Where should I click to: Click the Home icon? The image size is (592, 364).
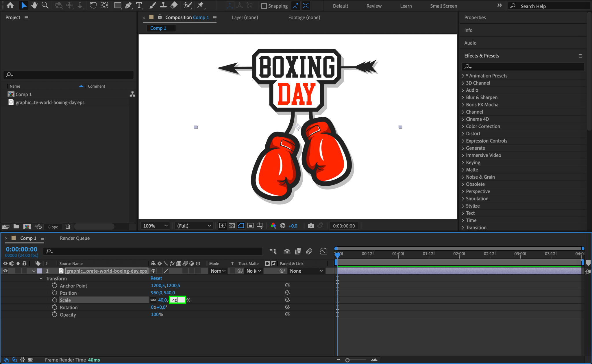[10, 5]
